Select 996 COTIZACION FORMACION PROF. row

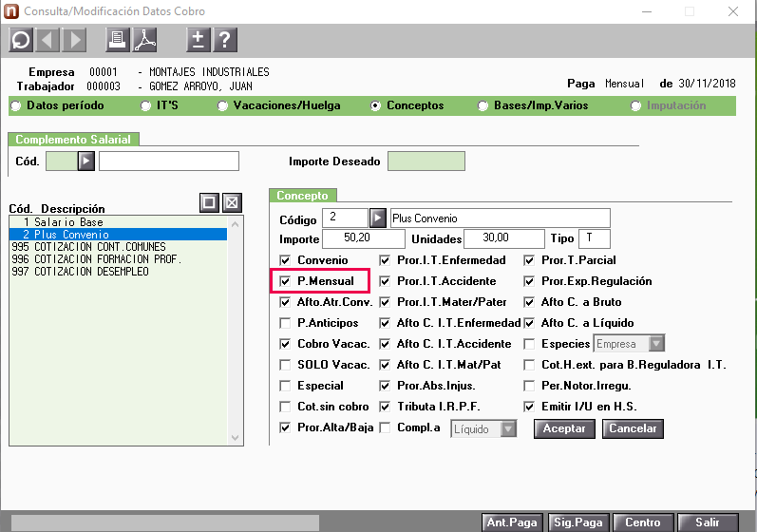click(x=119, y=259)
